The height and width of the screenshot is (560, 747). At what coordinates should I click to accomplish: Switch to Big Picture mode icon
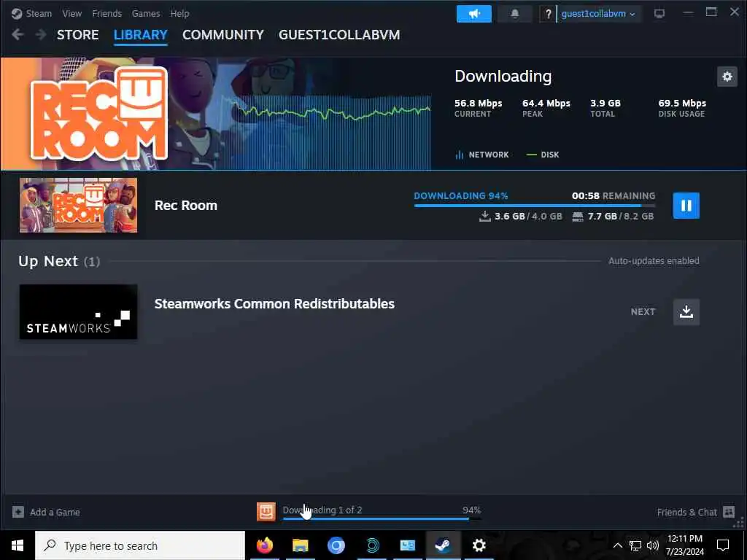click(x=659, y=13)
